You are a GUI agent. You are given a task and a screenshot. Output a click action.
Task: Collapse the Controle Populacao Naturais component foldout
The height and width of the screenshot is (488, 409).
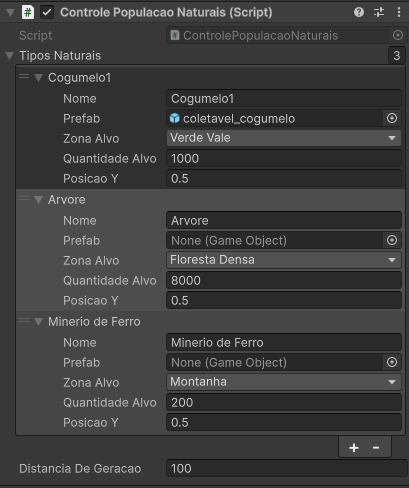click(11, 13)
